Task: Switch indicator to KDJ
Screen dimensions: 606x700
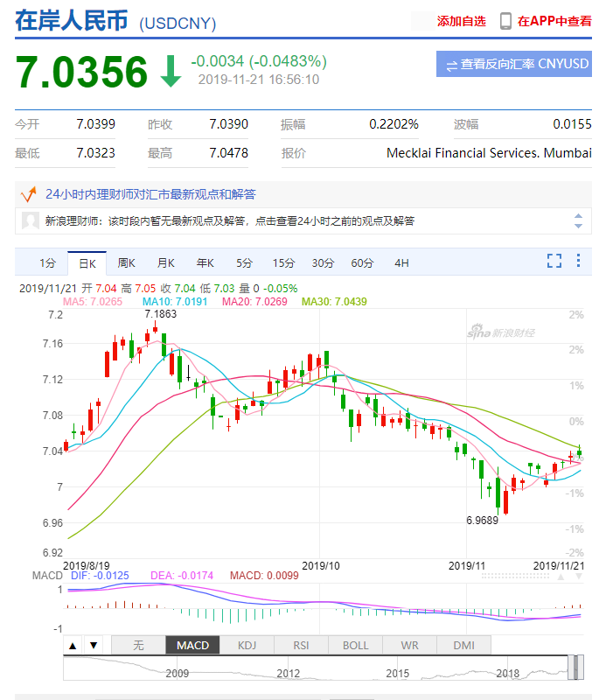Action: pyautogui.click(x=247, y=646)
